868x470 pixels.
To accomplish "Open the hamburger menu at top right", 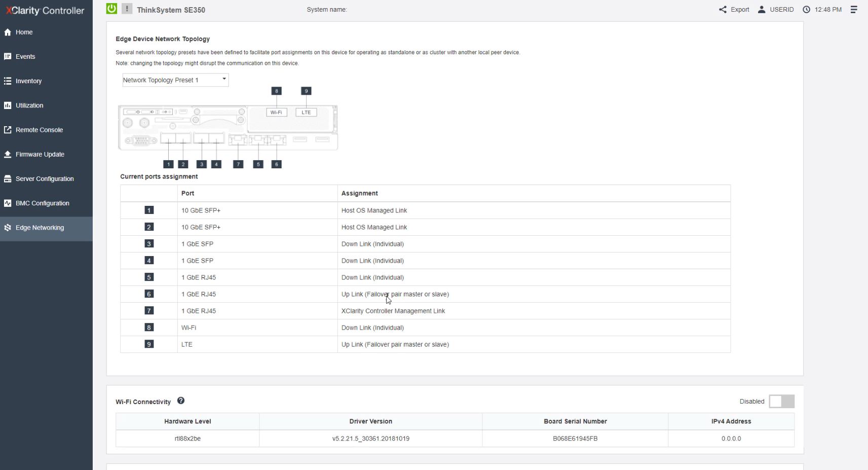I will click(x=854, y=10).
